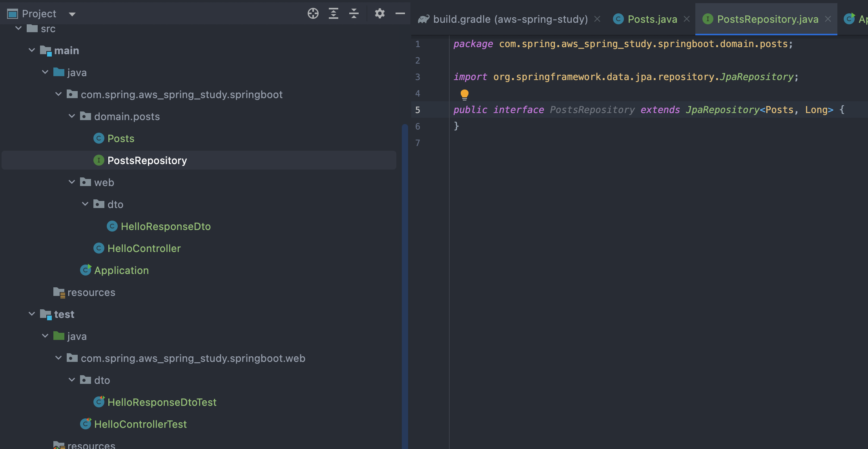This screenshot has width=868, height=449.
Task: Click the package keyword on line 1
Action: [473, 44]
